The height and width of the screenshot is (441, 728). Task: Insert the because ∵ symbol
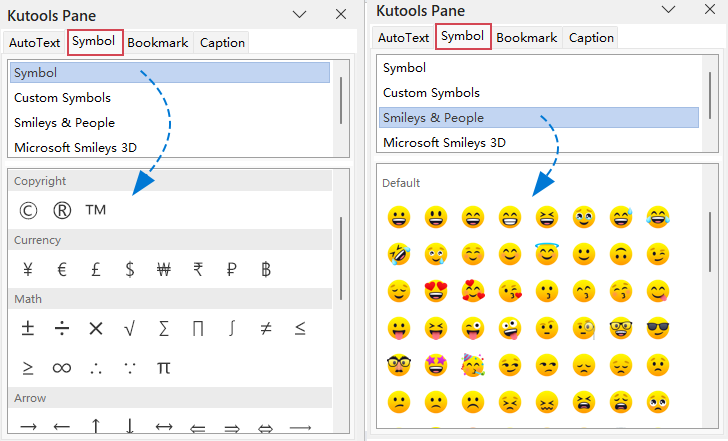[130, 368]
